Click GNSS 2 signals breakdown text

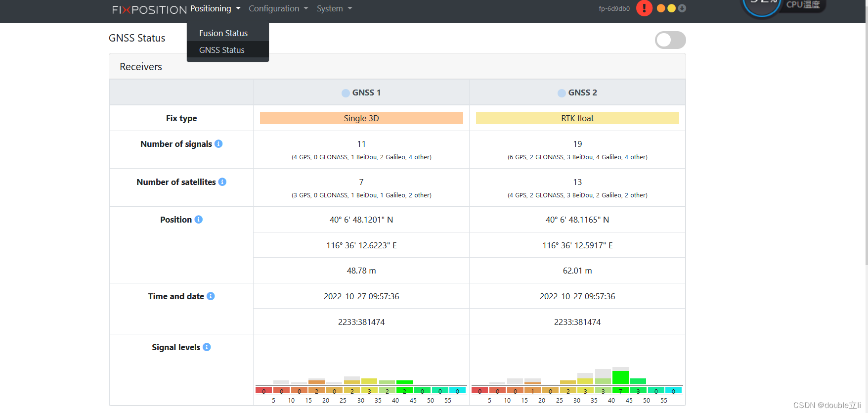[577, 157]
